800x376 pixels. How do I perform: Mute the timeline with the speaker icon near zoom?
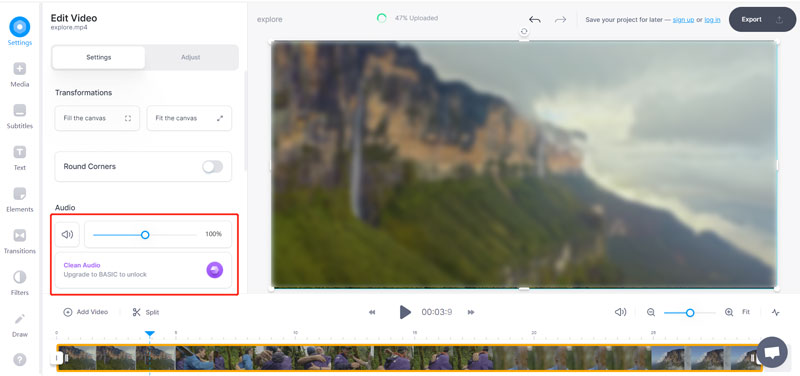(620, 312)
